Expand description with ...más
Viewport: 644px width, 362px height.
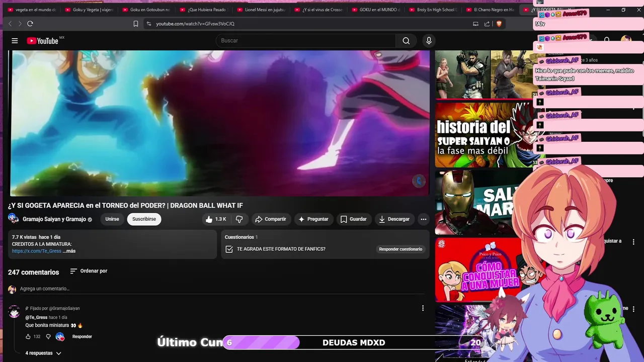pyautogui.click(x=69, y=251)
